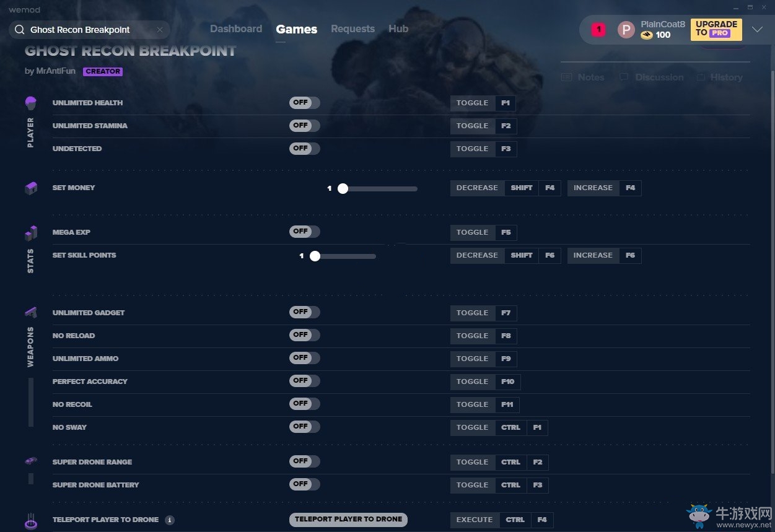Viewport: 775px width, 532px height.
Task: Click the drone category icon
Action: 31,461
